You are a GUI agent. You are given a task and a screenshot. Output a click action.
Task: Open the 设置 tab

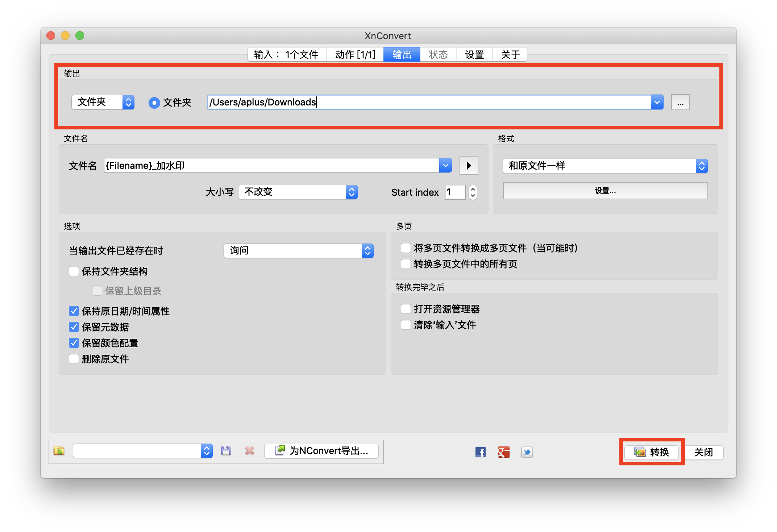point(474,55)
